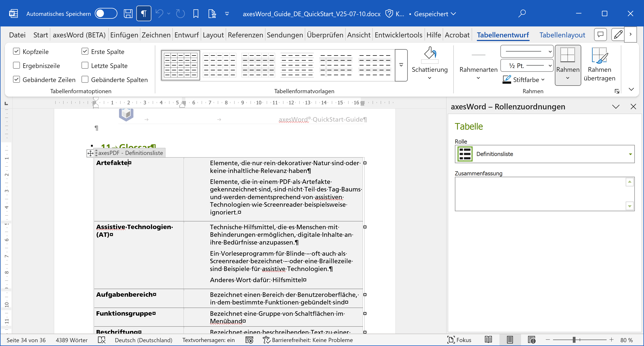
Task: Click the editing pencil mode button
Action: [x=618, y=35]
